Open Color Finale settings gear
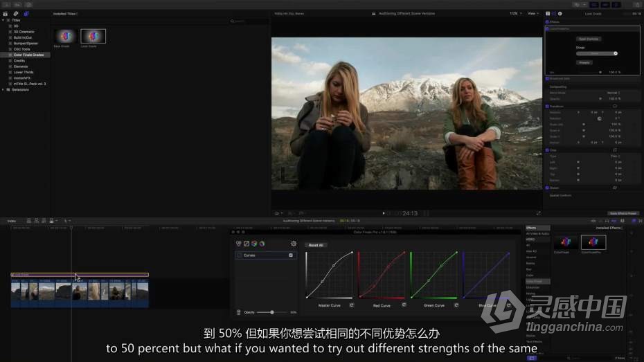Viewport: 644px width, 362px height. 293,244
